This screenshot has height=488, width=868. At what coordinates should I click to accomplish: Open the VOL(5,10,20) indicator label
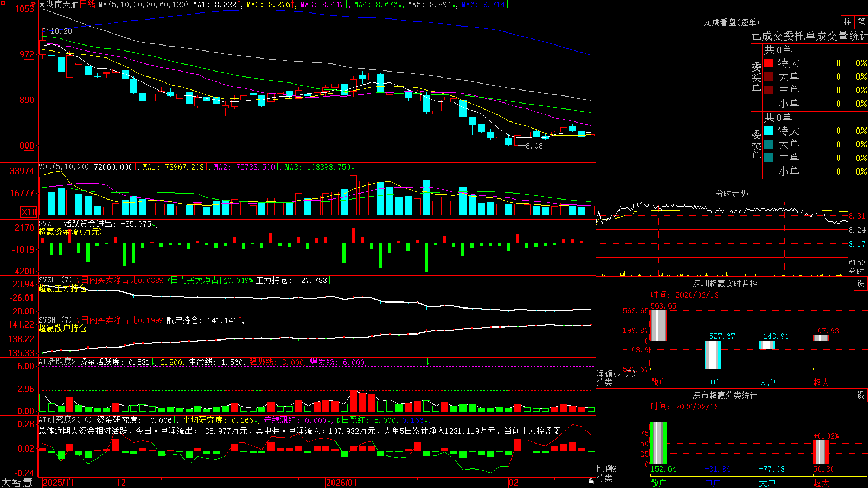(63, 167)
